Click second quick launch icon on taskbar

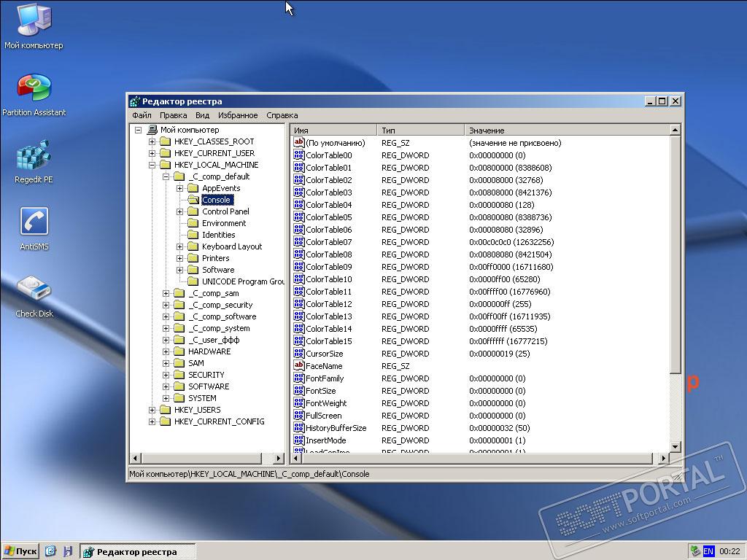68,551
